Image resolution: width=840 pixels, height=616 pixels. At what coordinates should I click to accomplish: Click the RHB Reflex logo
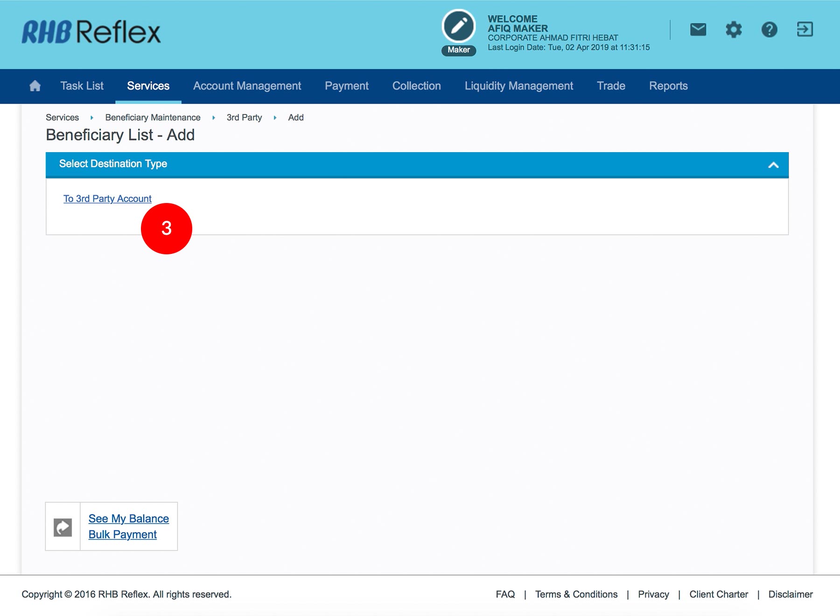(91, 32)
